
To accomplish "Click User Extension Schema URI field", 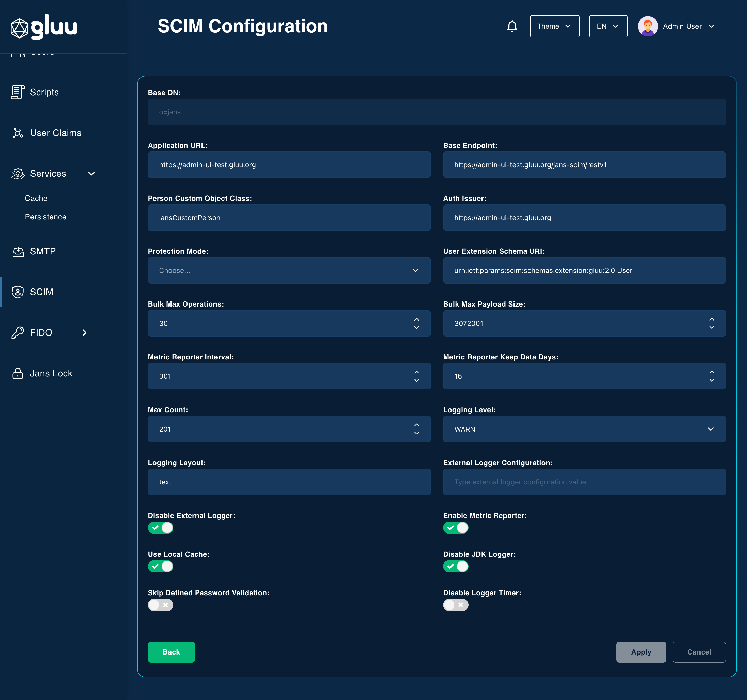I will [584, 271].
